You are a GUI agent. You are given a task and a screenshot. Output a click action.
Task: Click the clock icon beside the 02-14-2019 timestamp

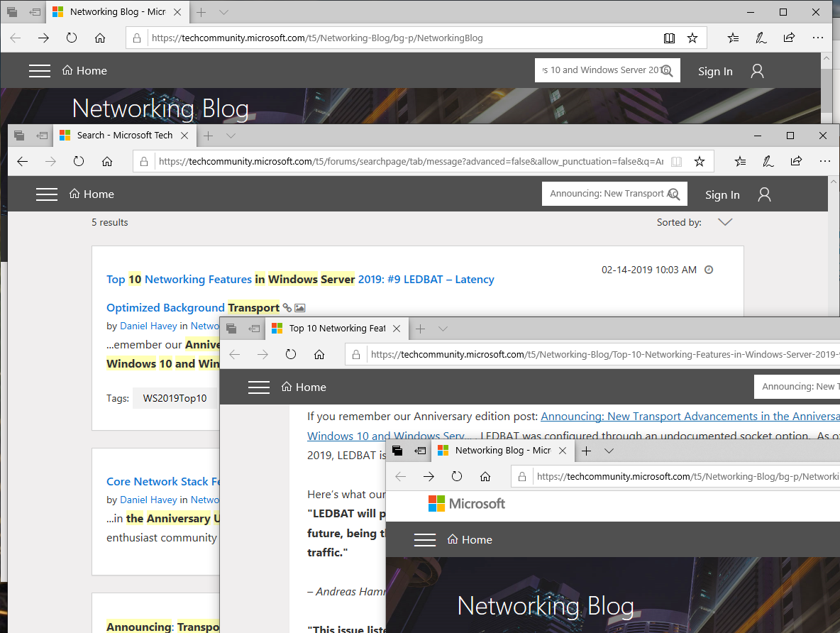tap(709, 270)
